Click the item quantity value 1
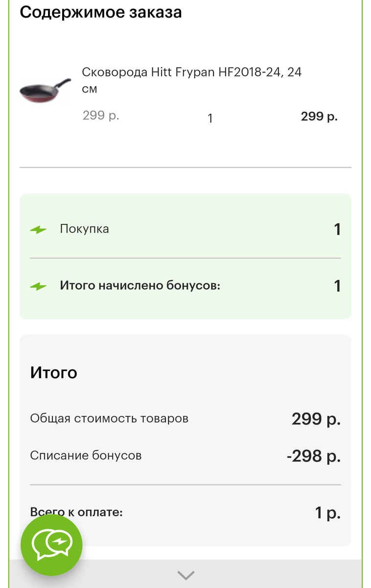The image size is (371, 588). [209, 118]
